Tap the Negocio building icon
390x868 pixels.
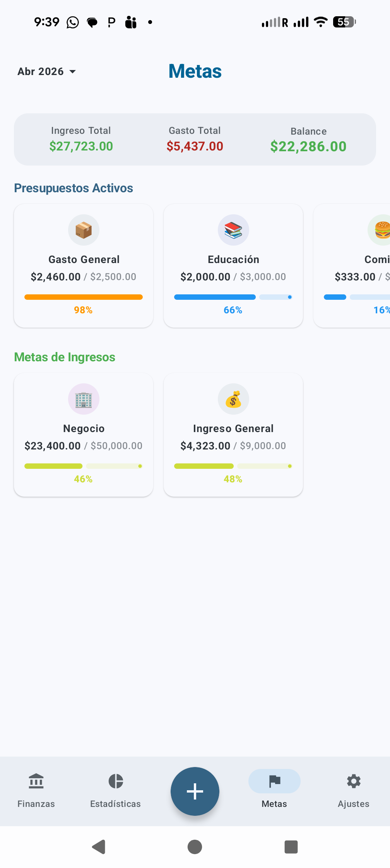click(x=84, y=399)
